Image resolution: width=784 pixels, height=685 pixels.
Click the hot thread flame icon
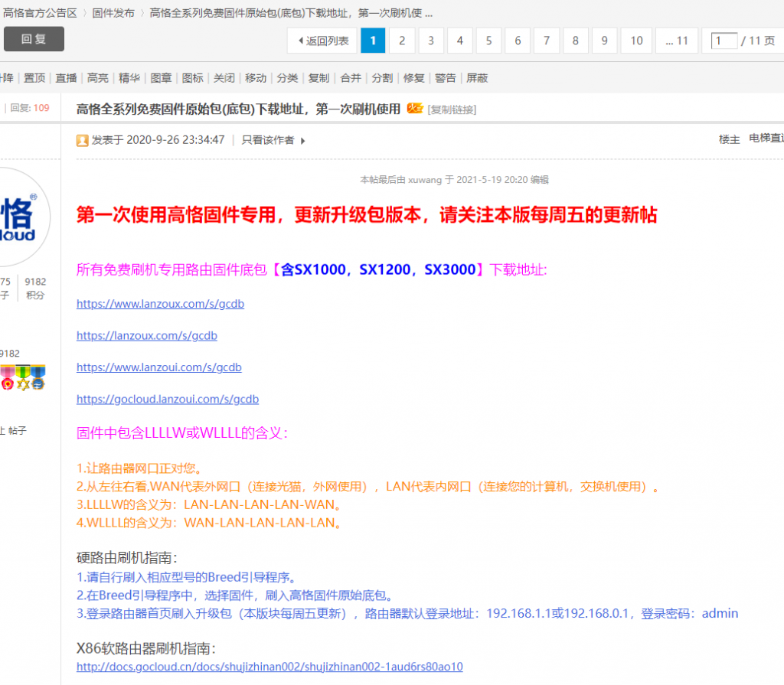click(414, 108)
